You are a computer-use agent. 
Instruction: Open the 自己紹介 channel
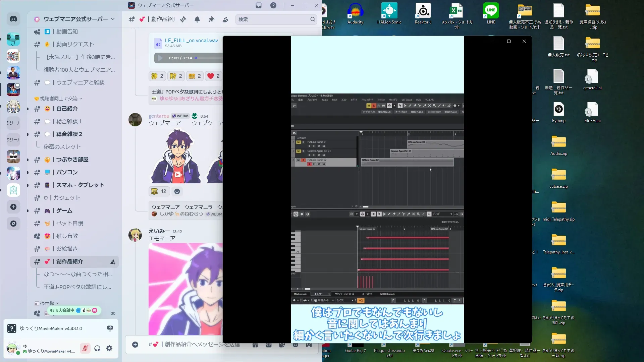click(67, 109)
